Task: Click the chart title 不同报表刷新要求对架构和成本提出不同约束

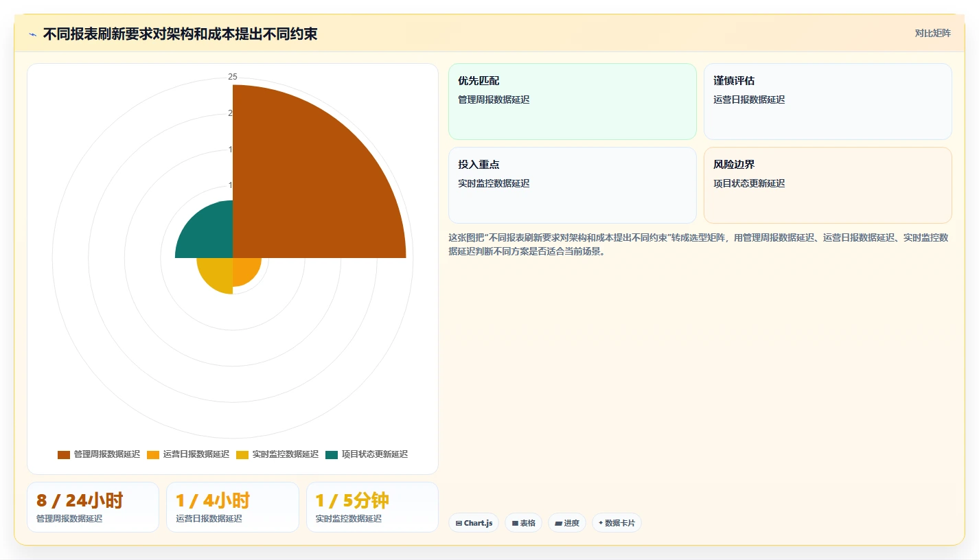Action: point(180,34)
